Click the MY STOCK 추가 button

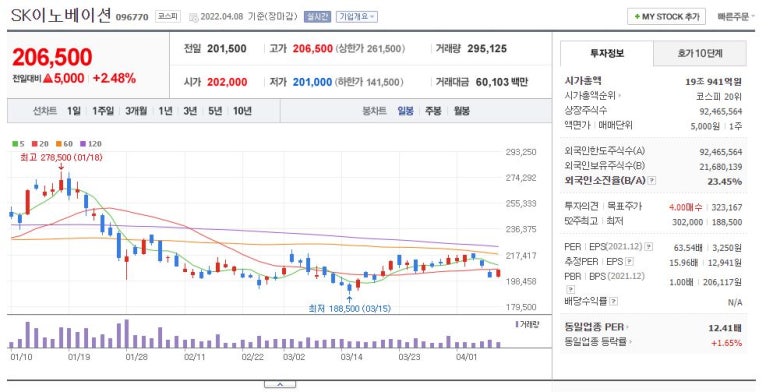click(666, 16)
